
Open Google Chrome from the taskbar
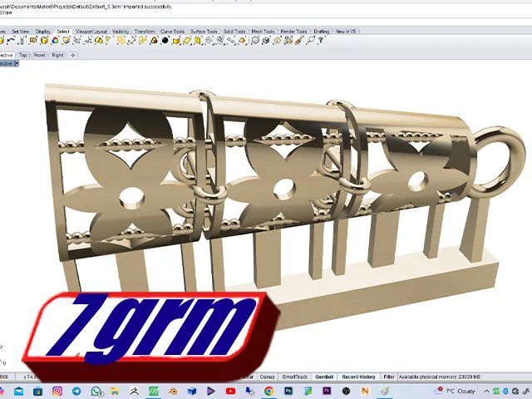point(269,392)
